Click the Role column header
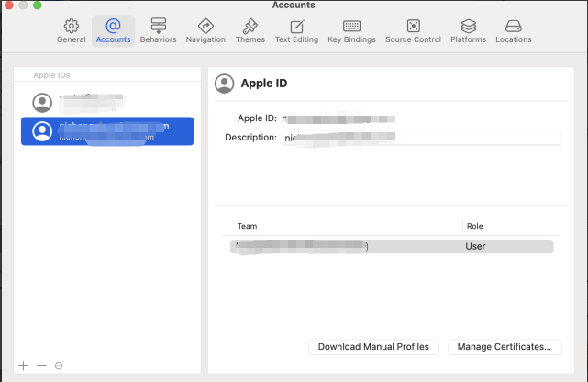588x382 pixels. pyautogui.click(x=475, y=226)
